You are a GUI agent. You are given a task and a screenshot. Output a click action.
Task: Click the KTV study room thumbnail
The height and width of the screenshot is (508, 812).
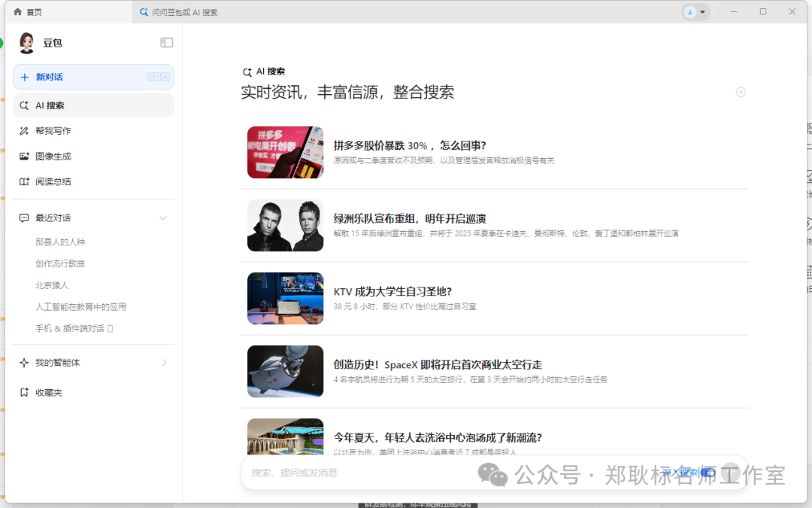pyautogui.click(x=286, y=299)
